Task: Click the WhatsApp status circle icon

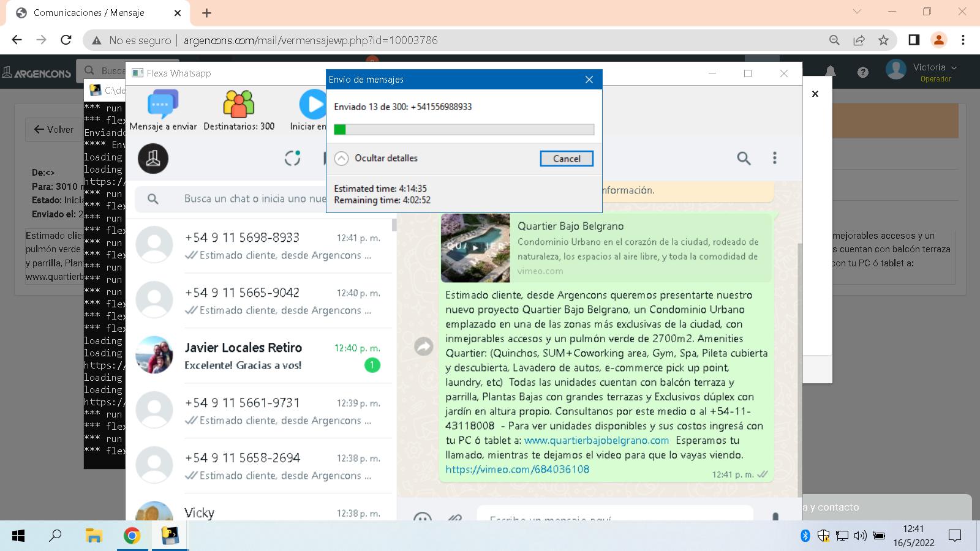Action: [293, 158]
